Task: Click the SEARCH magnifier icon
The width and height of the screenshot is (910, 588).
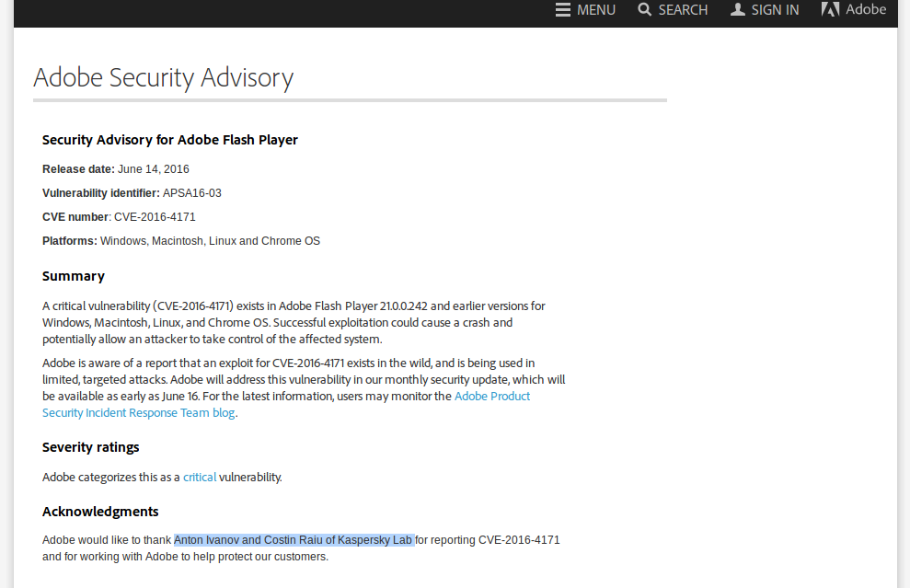Action: 644,9
